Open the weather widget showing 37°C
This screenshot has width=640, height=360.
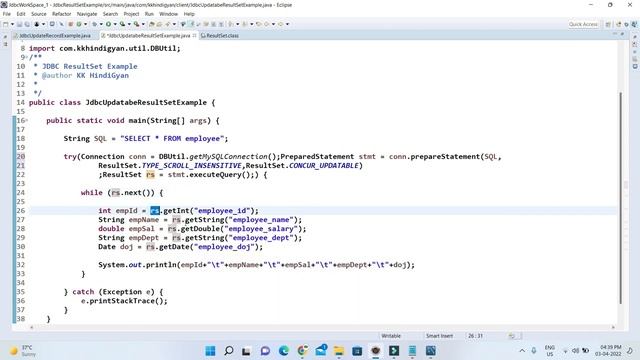(22, 351)
